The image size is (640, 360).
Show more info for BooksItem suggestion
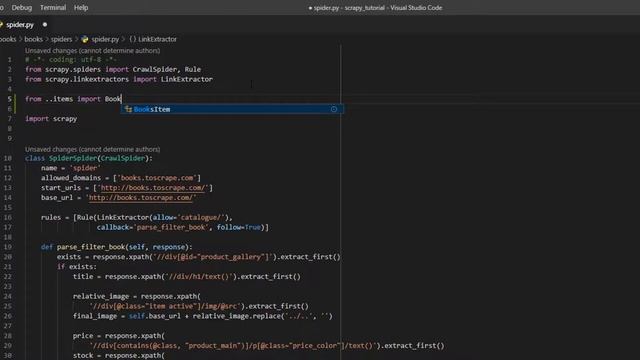tap(334, 109)
